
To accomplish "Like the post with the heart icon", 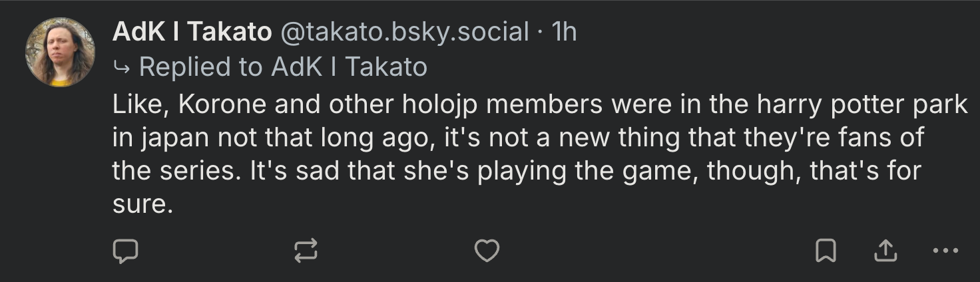I will 487,251.
